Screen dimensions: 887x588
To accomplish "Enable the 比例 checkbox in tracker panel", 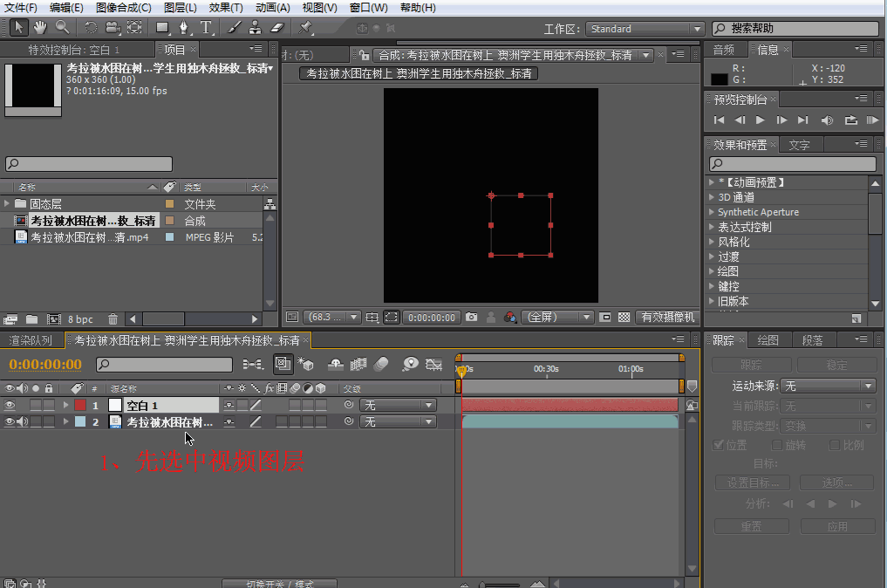I will coord(834,446).
